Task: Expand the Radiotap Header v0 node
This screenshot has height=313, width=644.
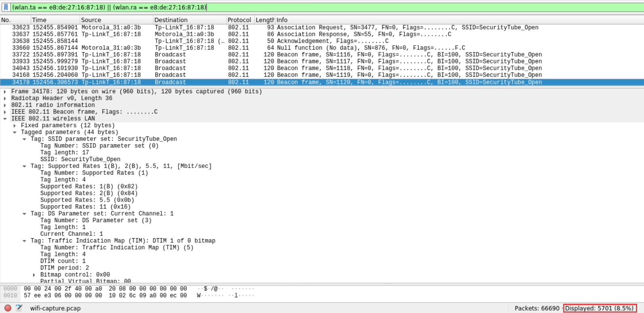Action: point(5,99)
